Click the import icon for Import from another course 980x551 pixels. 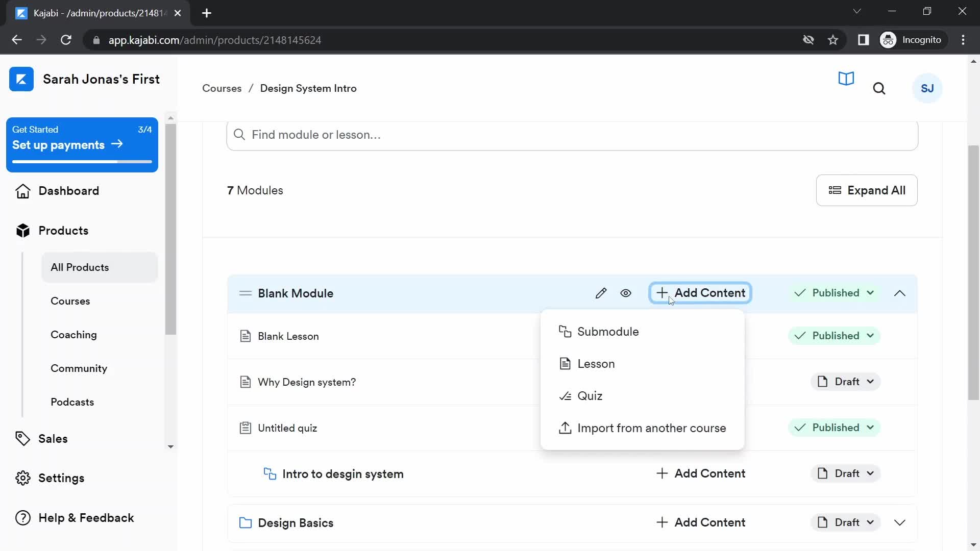[565, 428]
